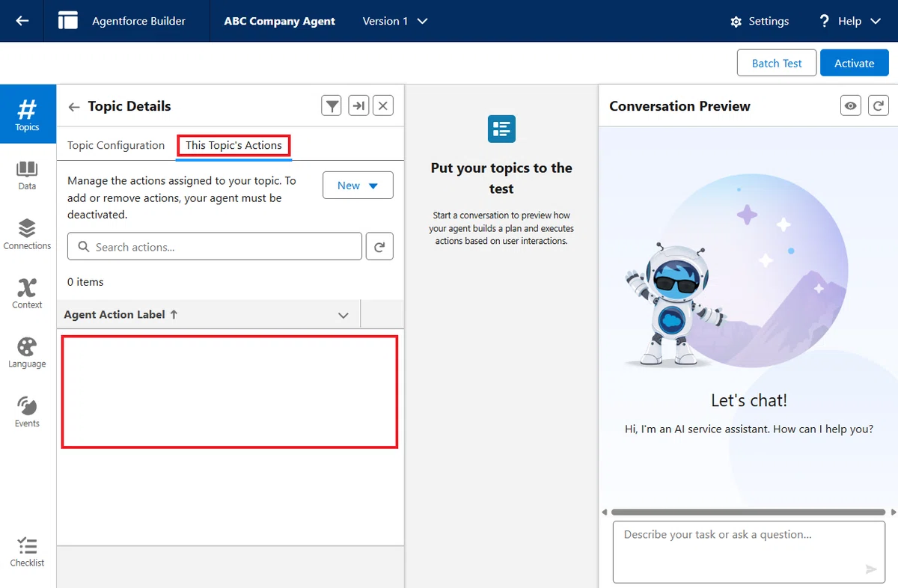Click the Batch Test button
Screen dimensions: 898x588
click(x=777, y=63)
